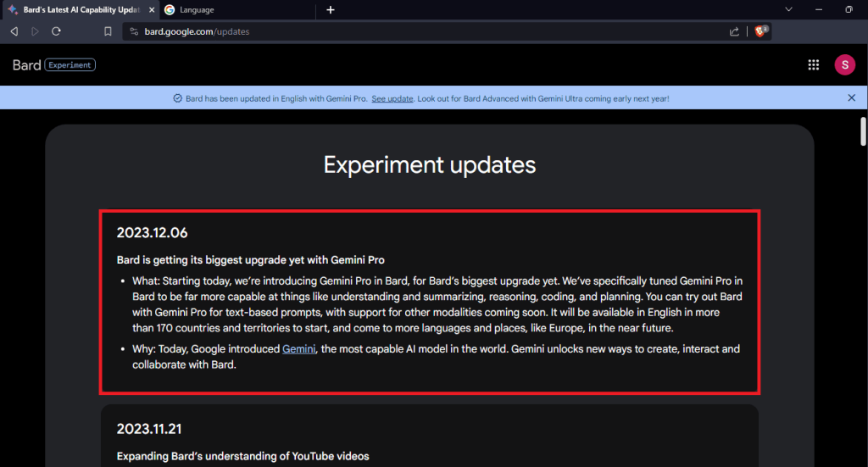The image size is (868, 467).
Task: Minimize the browser window
Action: pyautogui.click(x=819, y=9)
